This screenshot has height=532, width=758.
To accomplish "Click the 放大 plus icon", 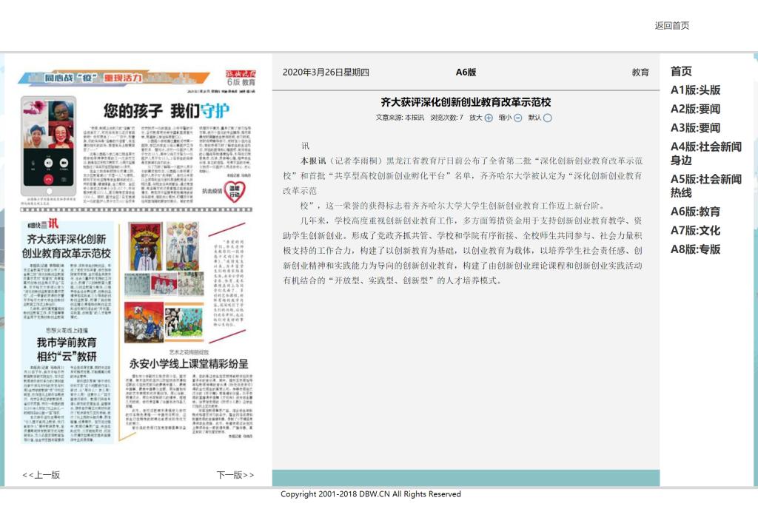I will (x=489, y=118).
